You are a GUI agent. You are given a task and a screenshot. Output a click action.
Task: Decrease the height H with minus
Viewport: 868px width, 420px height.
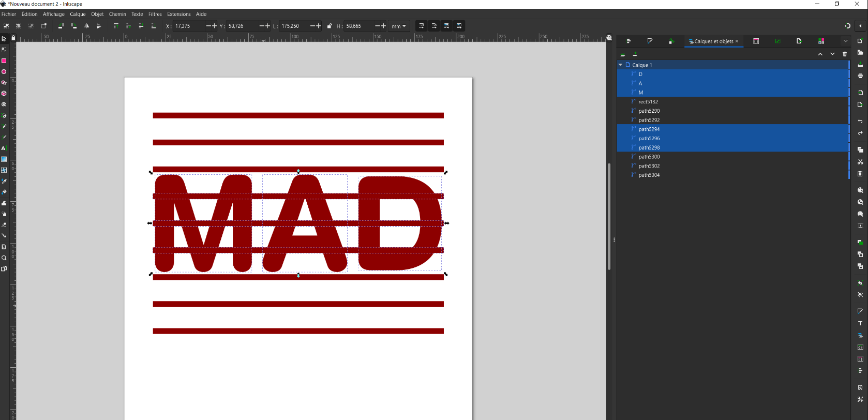[377, 26]
